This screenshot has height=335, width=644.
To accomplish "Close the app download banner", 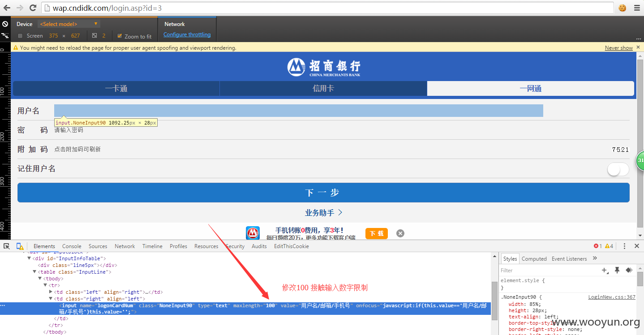I will (x=400, y=233).
